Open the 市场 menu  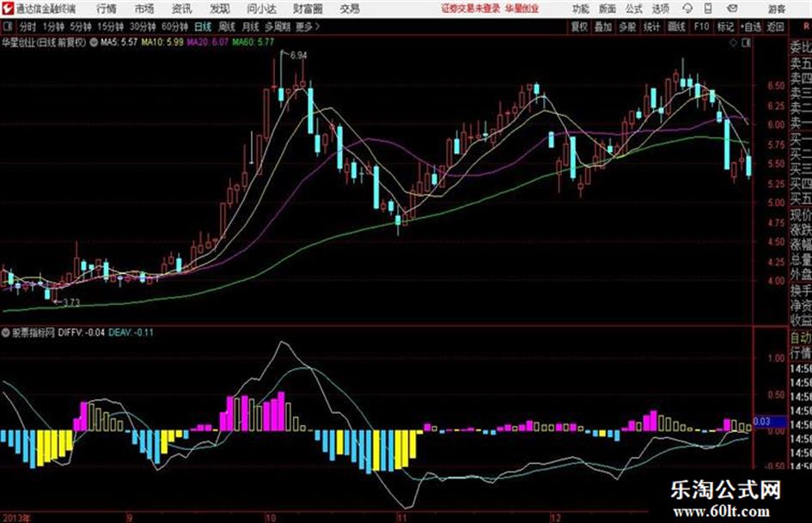pyautogui.click(x=144, y=9)
